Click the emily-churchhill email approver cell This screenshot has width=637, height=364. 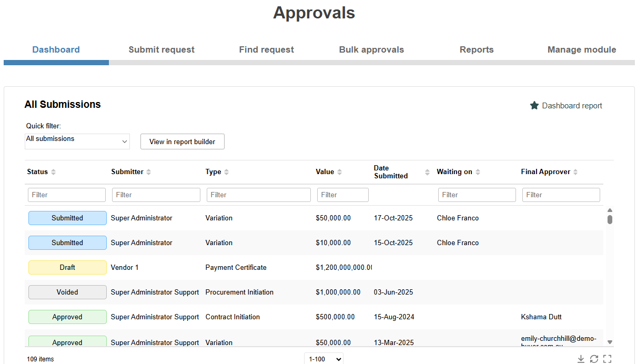[559, 341]
